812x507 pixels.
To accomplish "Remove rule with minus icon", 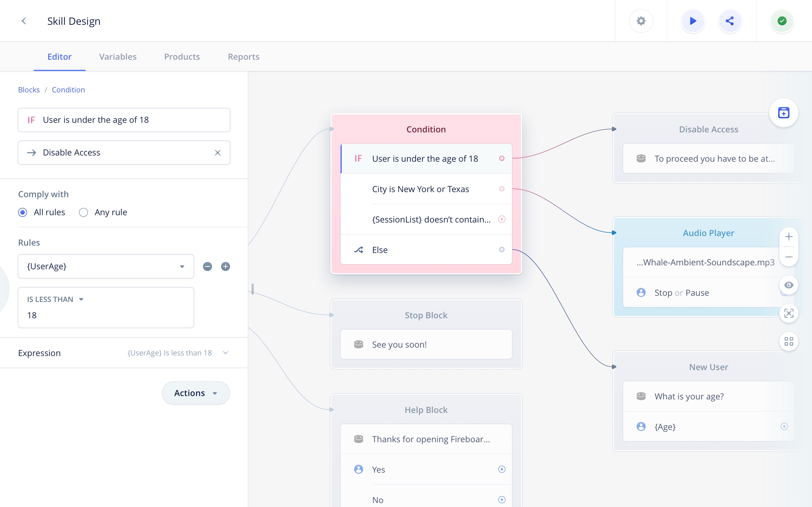I will click(207, 266).
